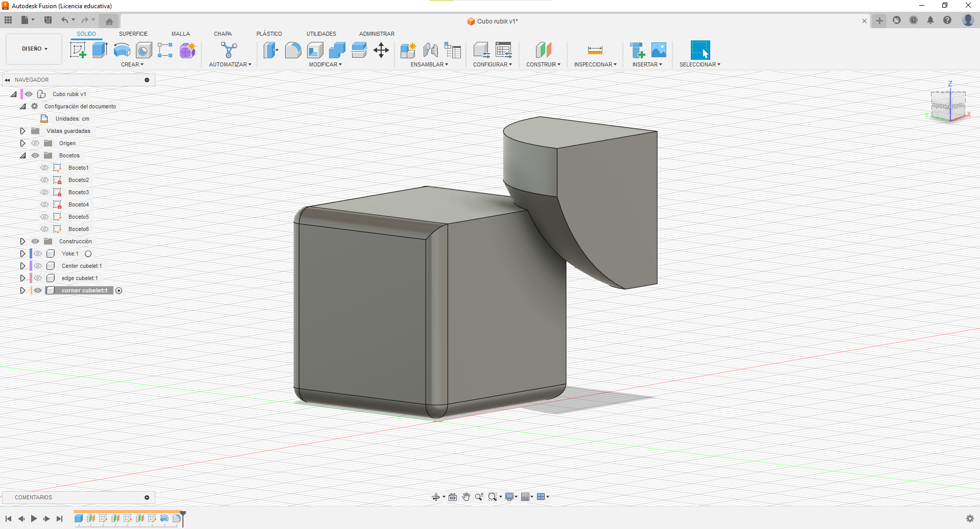The width and height of the screenshot is (980, 529).
Task: Select the Rectangular Pattern tool
Action: tap(165, 50)
